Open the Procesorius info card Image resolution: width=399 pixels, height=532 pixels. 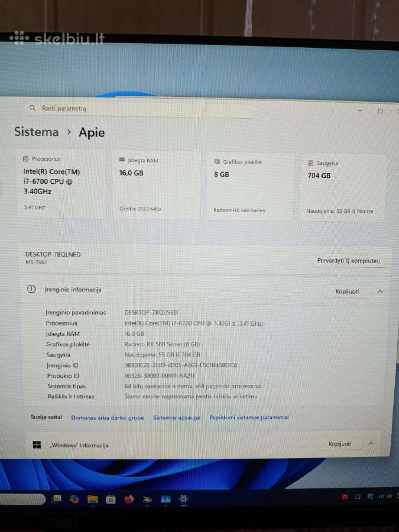pos(61,184)
